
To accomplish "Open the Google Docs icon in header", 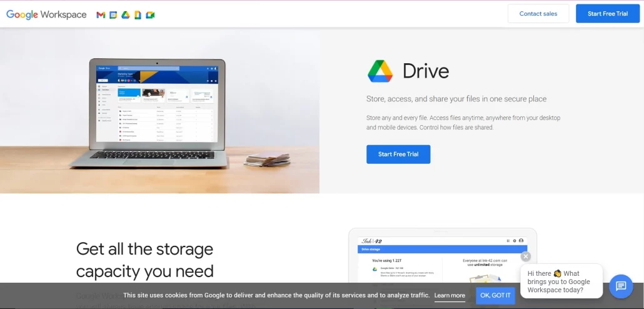I will point(138,15).
